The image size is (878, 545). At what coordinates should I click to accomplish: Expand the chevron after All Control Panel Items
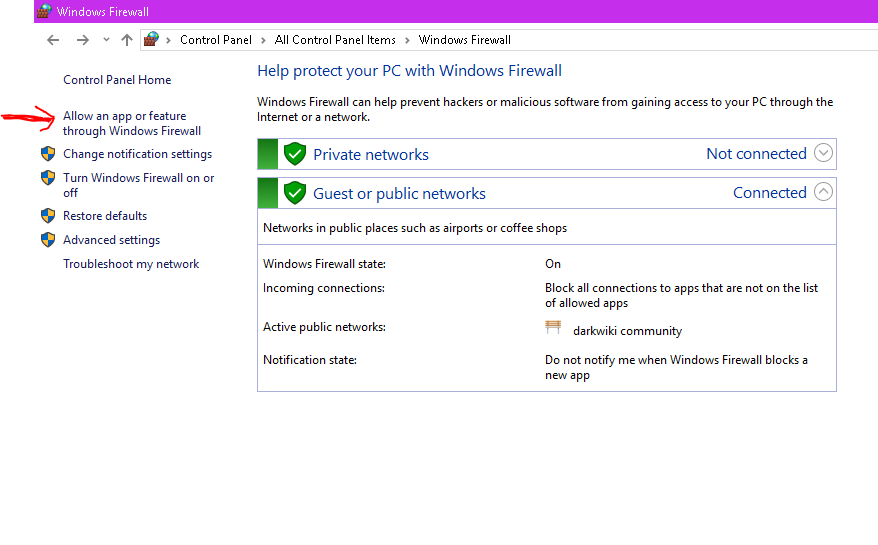pos(407,40)
